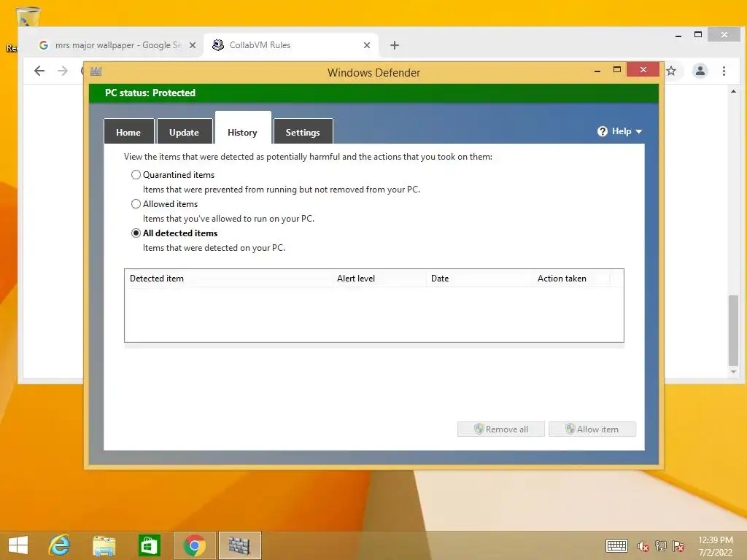
Task: Click the Allow item button
Action: [x=592, y=429]
